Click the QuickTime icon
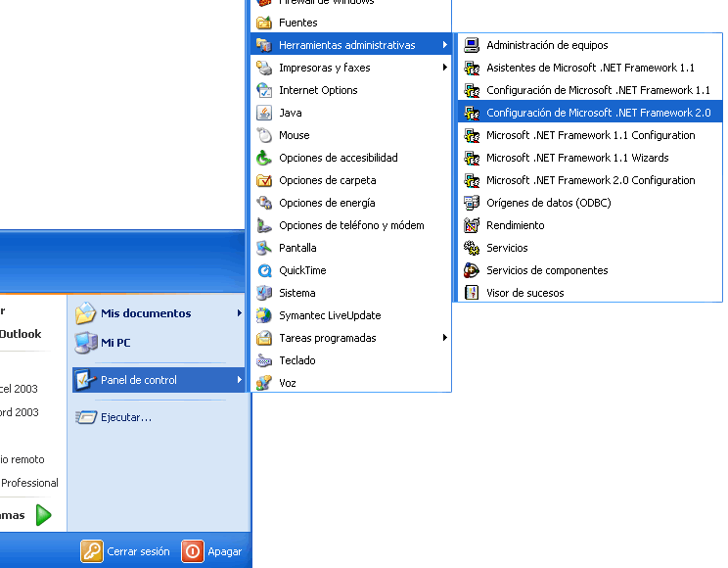Image resolution: width=728 pixels, height=568 pixels. pos(264,270)
